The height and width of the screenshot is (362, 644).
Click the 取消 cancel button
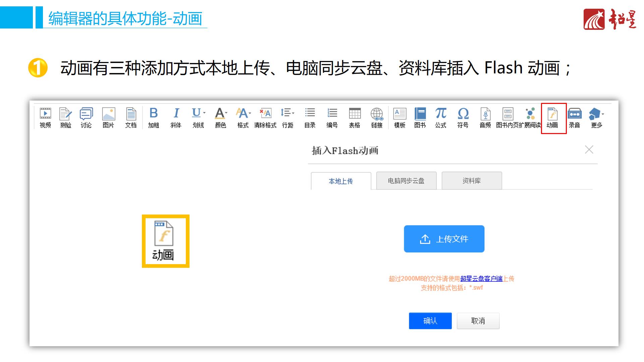coord(478,321)
